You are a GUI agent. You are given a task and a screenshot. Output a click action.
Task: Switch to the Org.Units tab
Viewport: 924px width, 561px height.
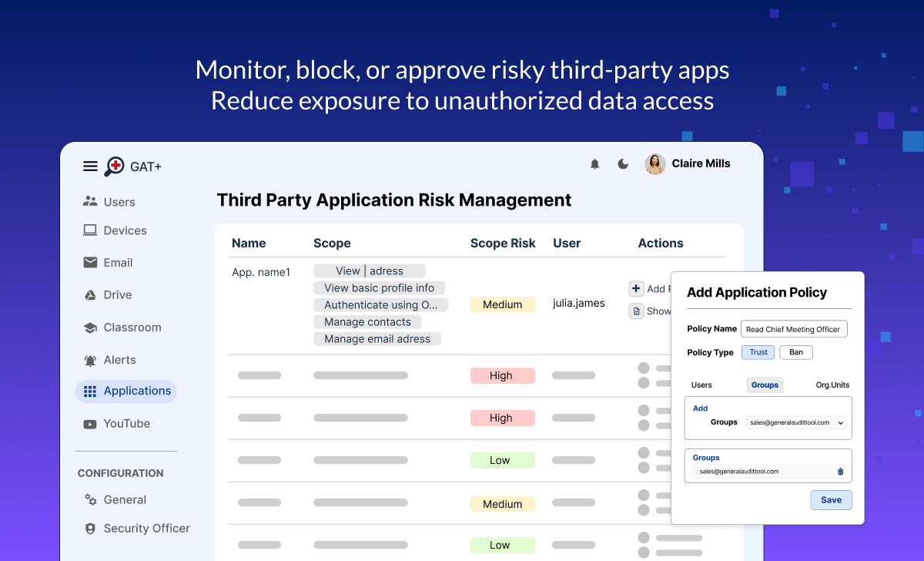832,385
